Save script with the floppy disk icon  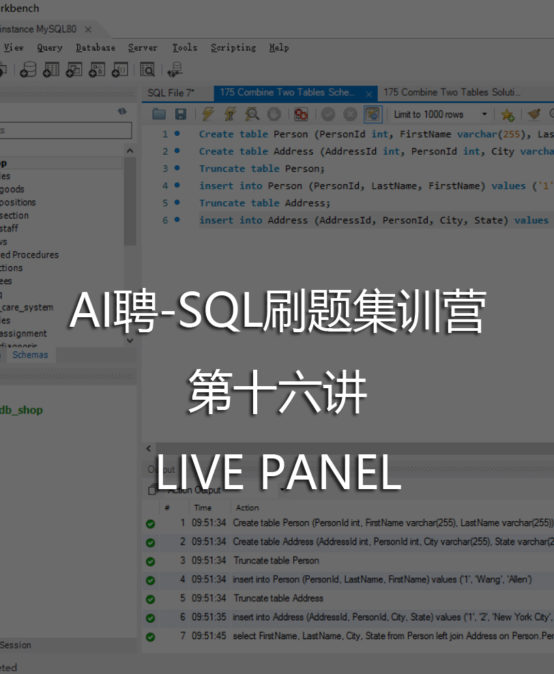[x=181, y=114]
